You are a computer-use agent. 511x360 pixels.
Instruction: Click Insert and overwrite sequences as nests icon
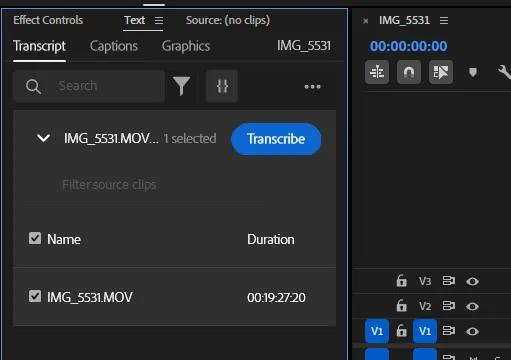pyautogui.click(x=377, y=72)
